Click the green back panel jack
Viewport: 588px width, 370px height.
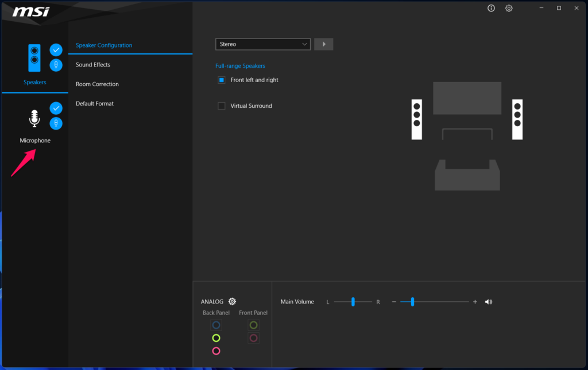(216, 338)
